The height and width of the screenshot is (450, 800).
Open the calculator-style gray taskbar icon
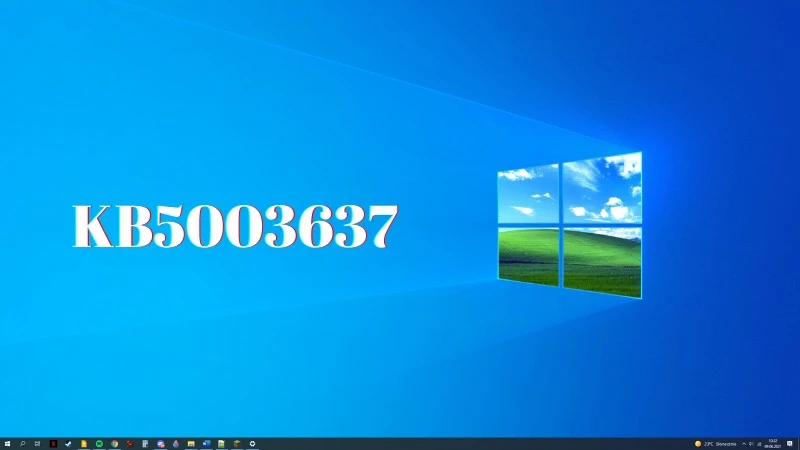click(145, 444)
